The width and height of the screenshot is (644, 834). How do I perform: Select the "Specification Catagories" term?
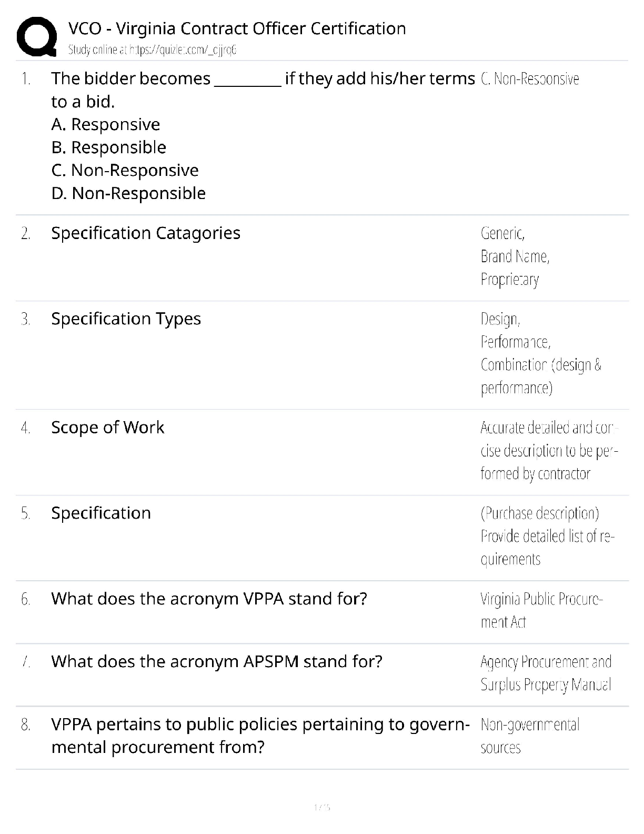[146, 233]
